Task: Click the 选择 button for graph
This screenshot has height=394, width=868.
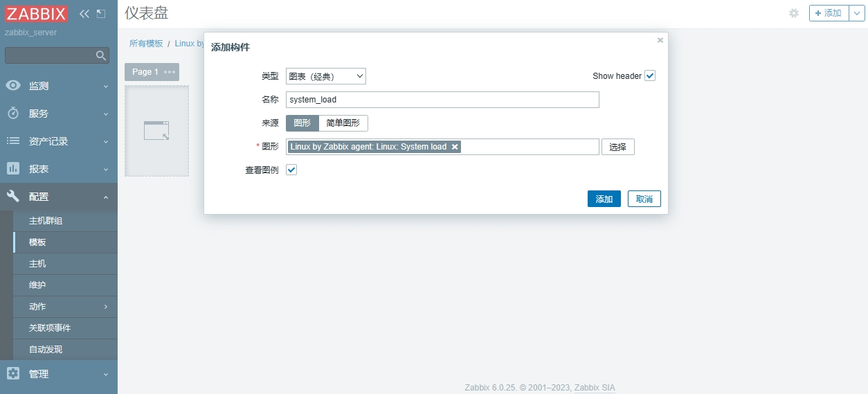Action: tap(617, 147)
